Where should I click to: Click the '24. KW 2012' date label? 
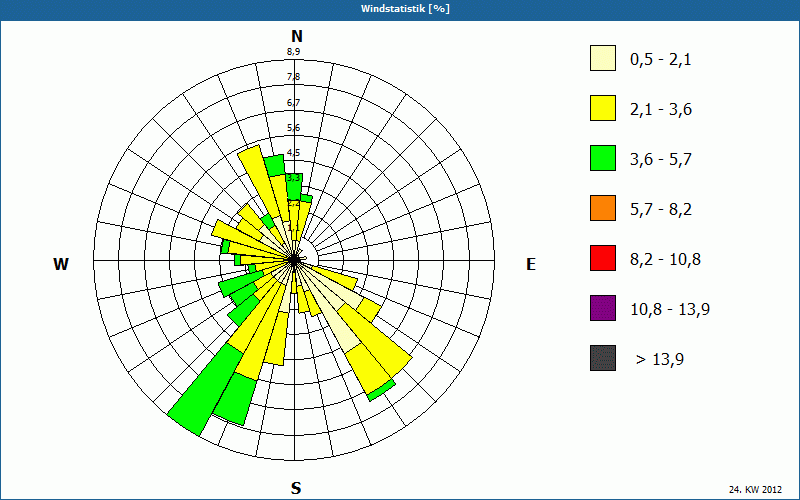[756, 489]
